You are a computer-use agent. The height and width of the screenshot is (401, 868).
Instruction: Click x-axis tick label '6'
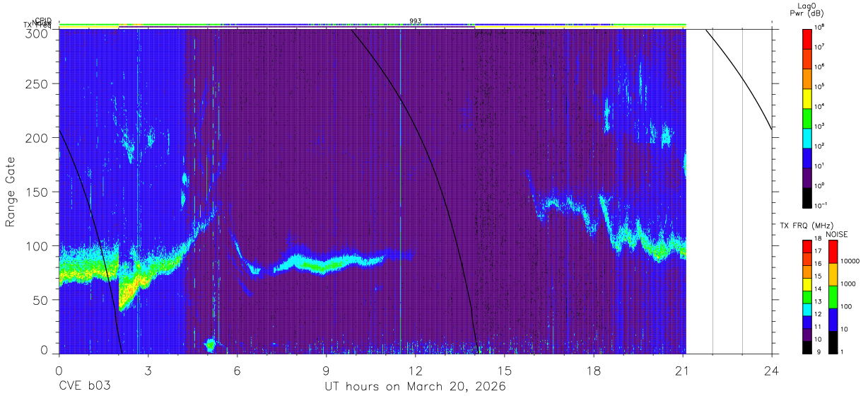point(237,371)
